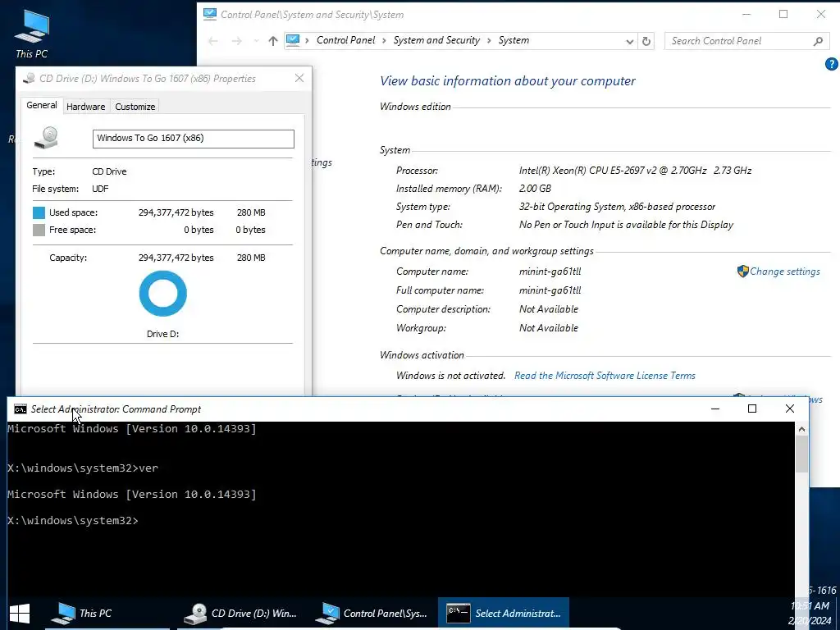Viewport: 840px width, 630px height.
Task: Click the CD Drive Properties title icon
Action: pyautogui.click(x=29, y=79)
